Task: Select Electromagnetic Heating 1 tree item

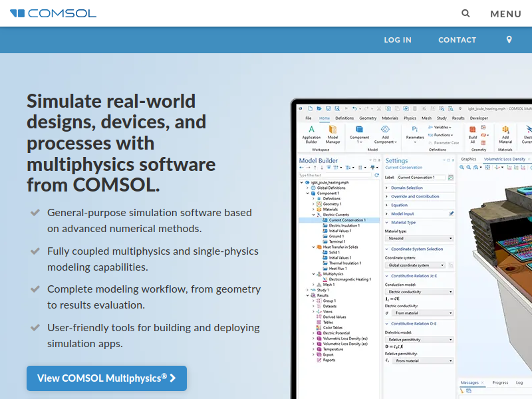Action: (x=350, y=279)
